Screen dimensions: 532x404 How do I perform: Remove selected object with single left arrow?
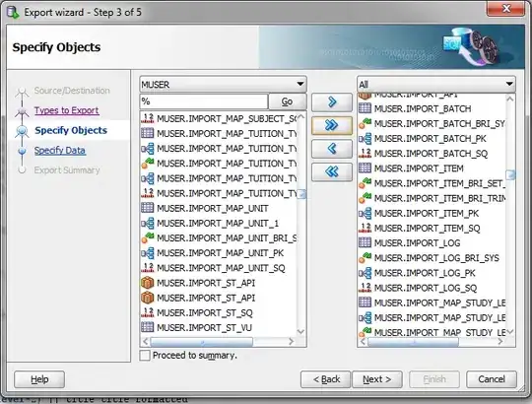(x=332, y=149)
